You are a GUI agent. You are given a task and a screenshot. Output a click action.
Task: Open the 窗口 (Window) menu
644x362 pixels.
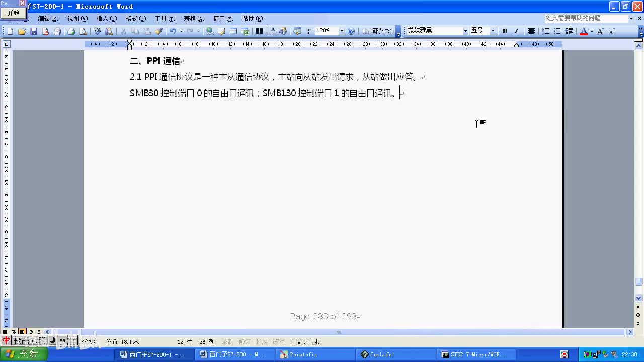click(x=223, y=19)
